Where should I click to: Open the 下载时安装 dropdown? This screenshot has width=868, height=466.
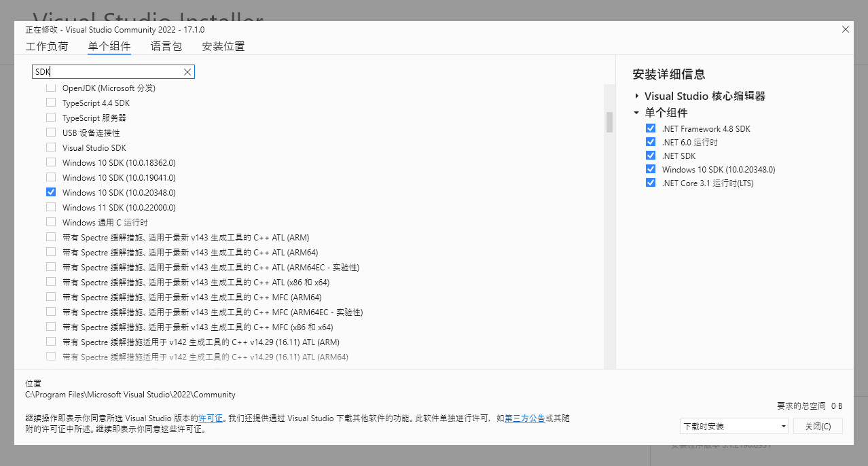pyautogui.click(x=734, y=426)
